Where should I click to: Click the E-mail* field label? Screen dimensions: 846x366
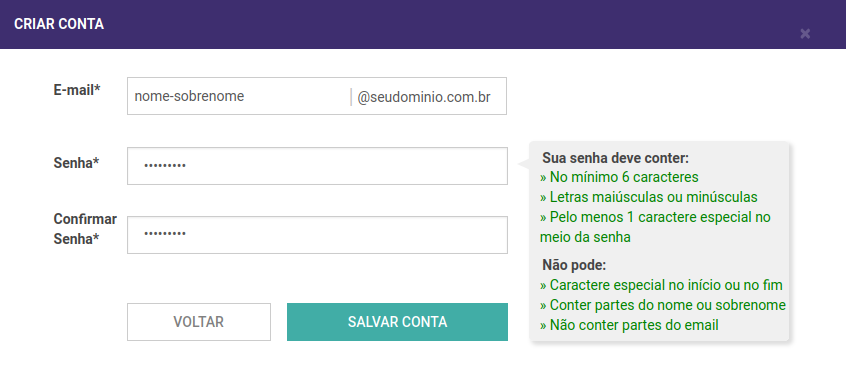click(77, 90)
